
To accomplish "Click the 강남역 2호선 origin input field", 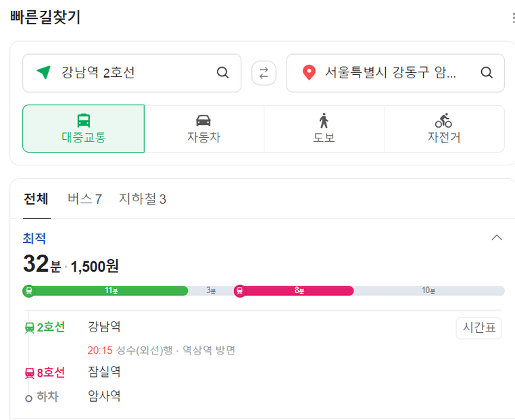I will pyautogui.click(x=132, y=73).
